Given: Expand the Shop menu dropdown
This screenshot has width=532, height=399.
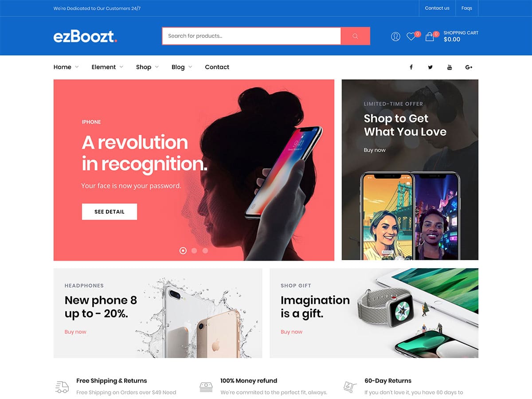Looking at the screenshot, I should click(147, 67).
